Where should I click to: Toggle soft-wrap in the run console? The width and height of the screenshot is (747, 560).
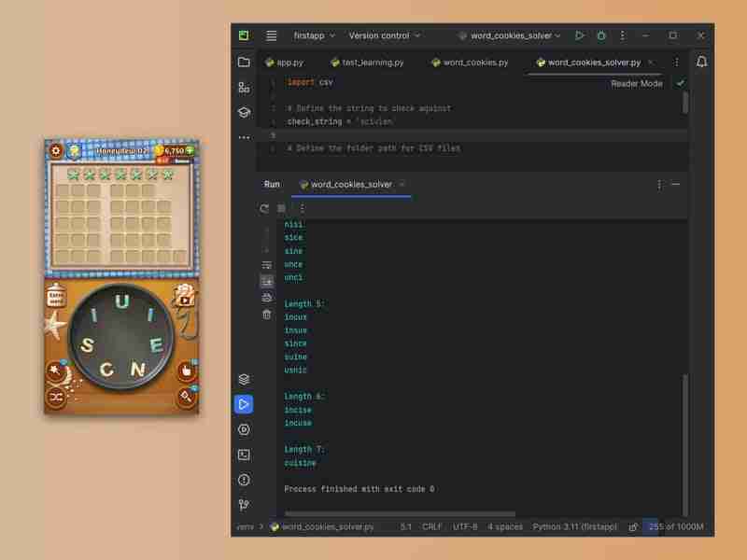(266, 264)
